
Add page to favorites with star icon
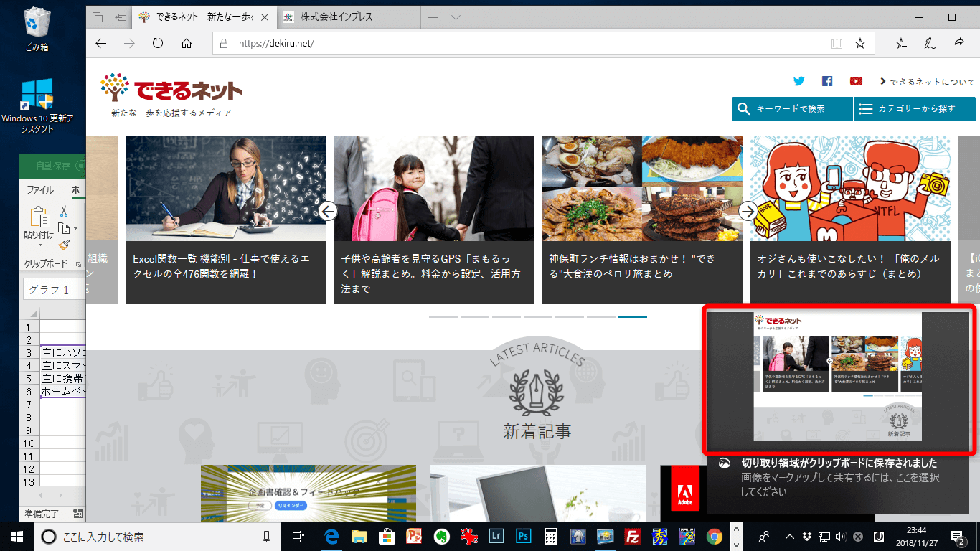click(860, 44)
